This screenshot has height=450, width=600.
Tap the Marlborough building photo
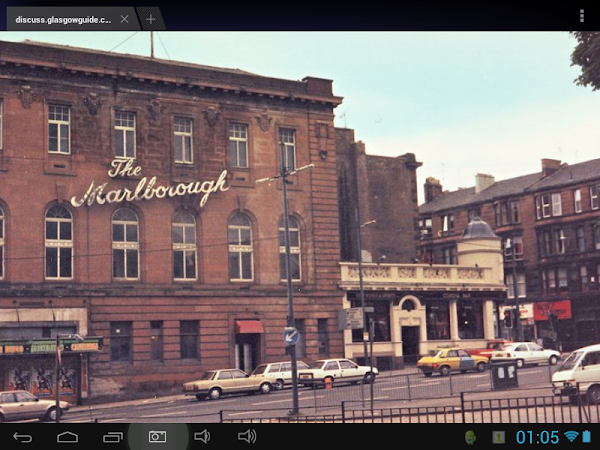coord(300,227)
